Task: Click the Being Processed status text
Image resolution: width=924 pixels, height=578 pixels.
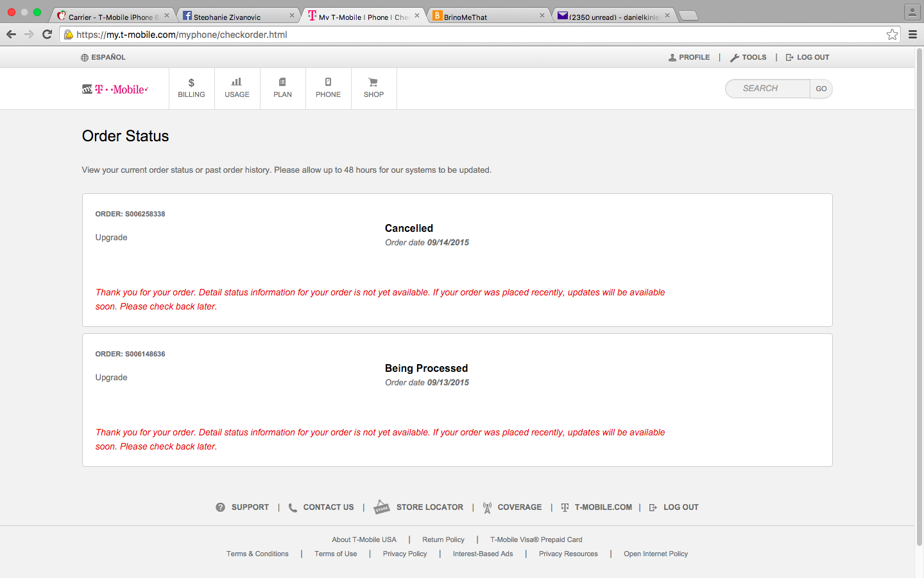Action: [x=426, y=368]
